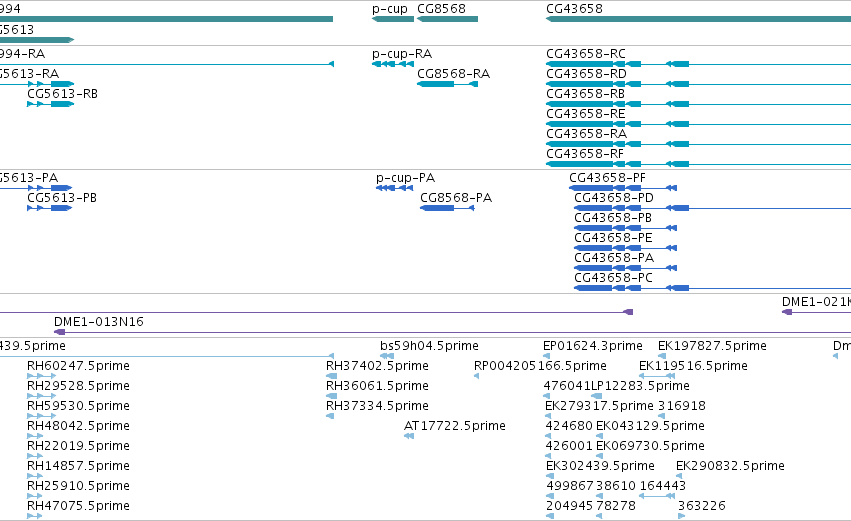Select protein label CG43658-PC

pos(613,278)
